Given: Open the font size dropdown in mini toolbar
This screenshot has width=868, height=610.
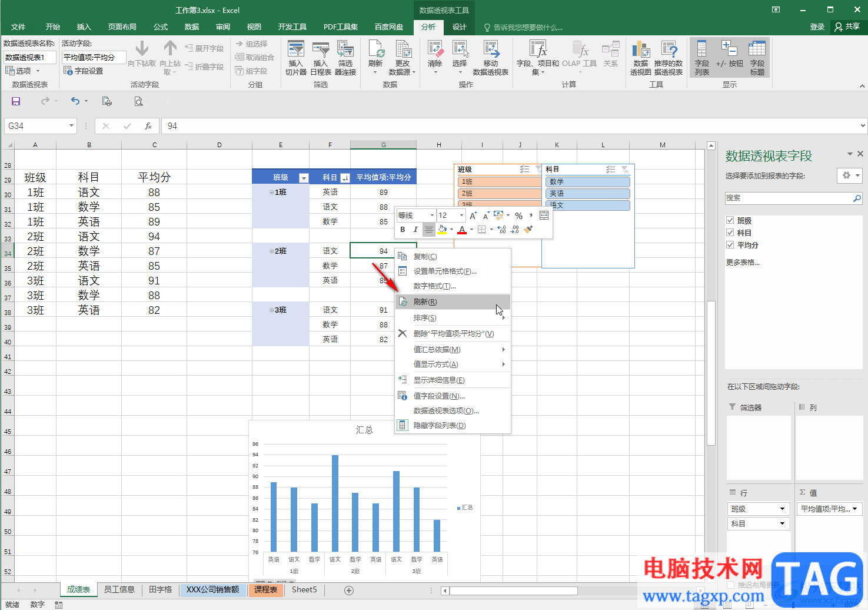Looking at the screenshot, I should [461, 216].
